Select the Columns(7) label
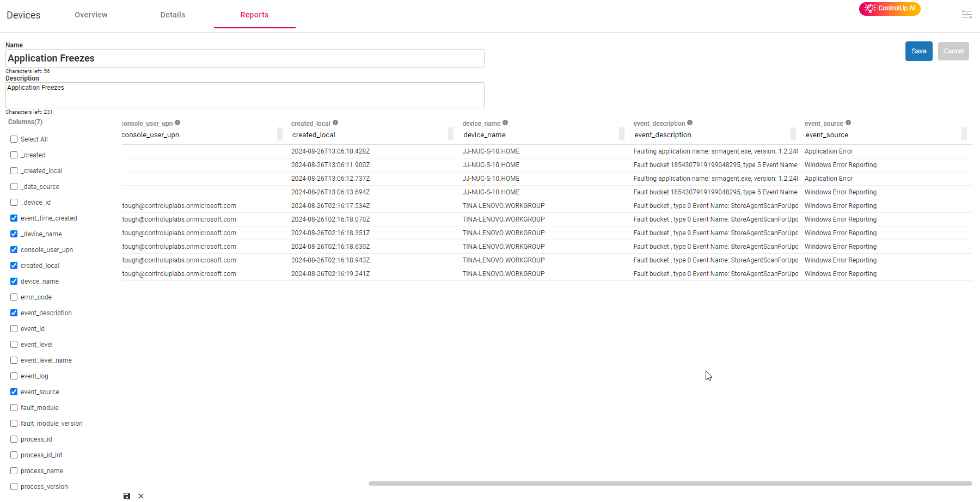The height and width of the screenshot is (502, 980). (x=25, y=122)
